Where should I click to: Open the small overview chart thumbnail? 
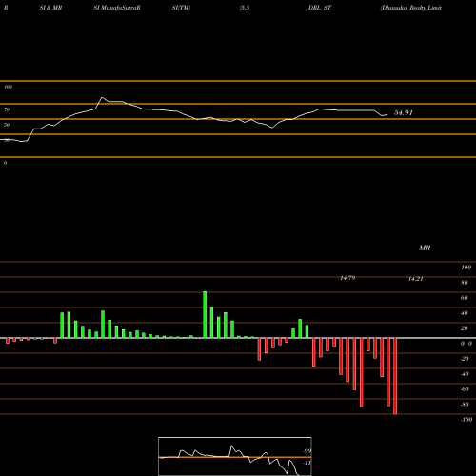coord(235,456)
